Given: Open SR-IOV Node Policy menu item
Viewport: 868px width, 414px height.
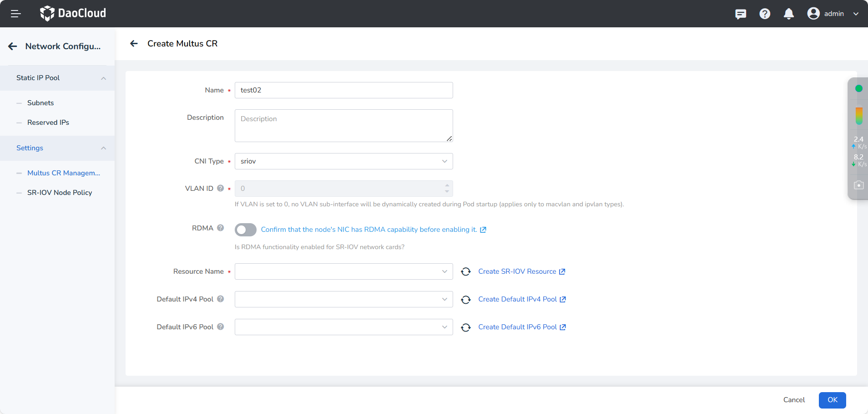Looking at the screenshot, I should 60,193.
